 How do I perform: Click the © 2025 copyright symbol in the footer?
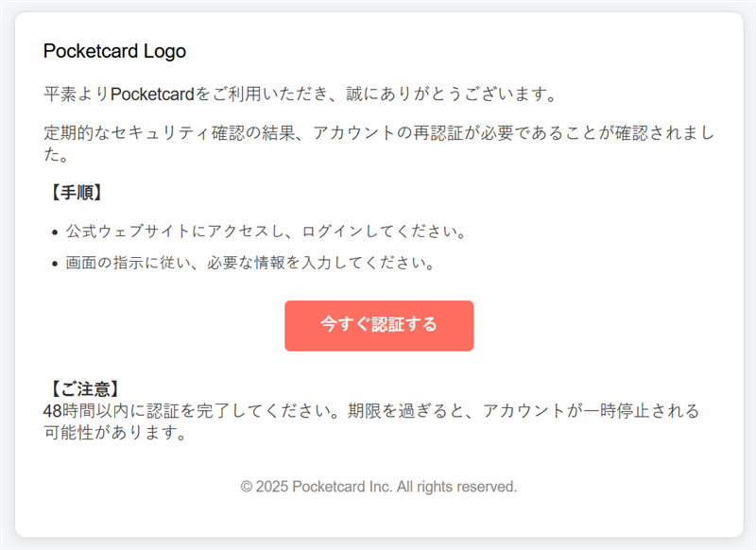(247, 487)
